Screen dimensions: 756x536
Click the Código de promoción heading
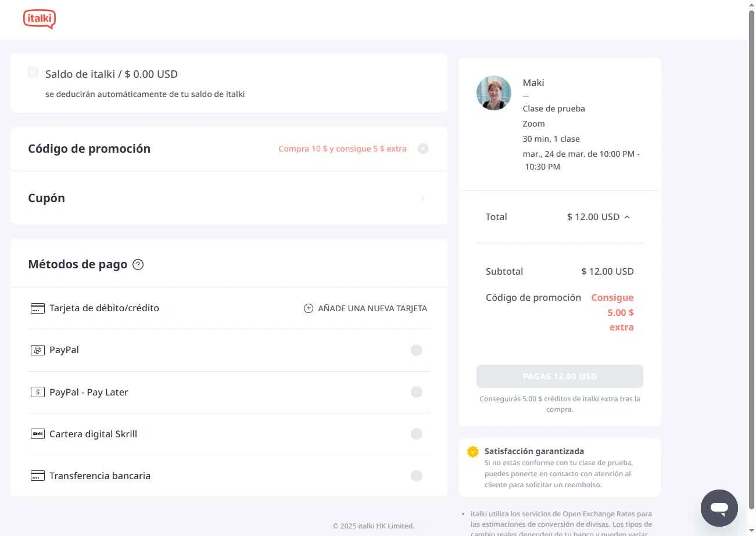(x=89, y=149)
